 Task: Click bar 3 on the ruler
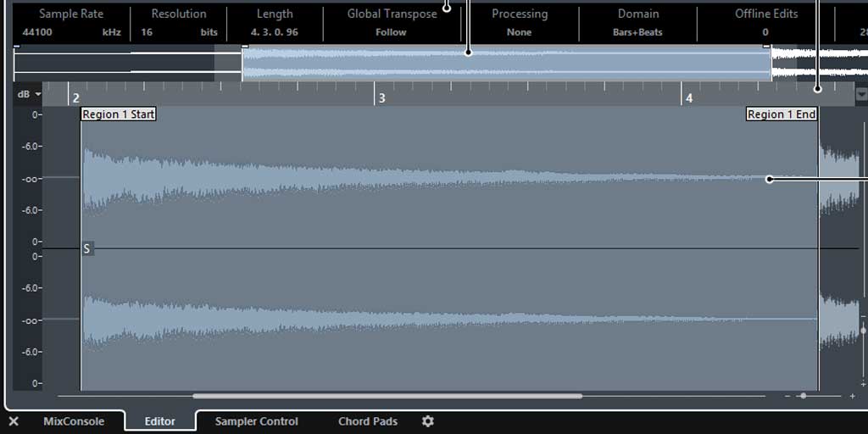[x=381, y=98]
